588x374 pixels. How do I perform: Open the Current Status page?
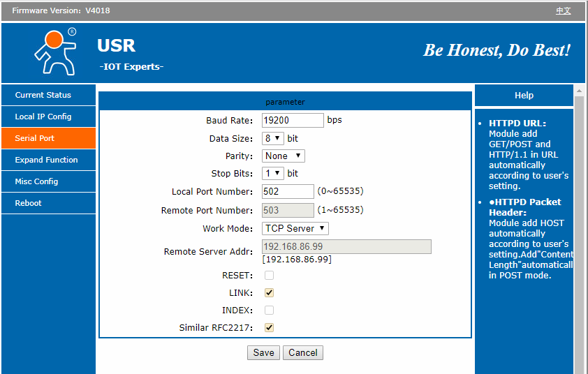43,95
